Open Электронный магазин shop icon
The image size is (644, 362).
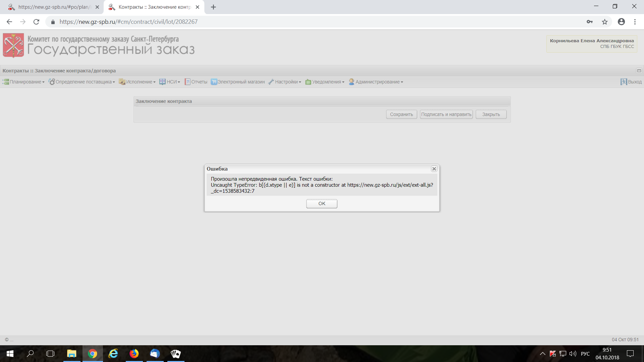pos(214,82)
